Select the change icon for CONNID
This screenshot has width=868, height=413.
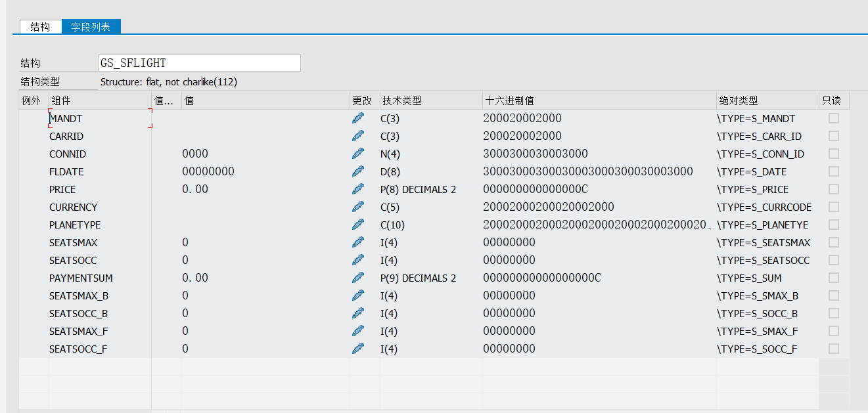tap(357, 153)
